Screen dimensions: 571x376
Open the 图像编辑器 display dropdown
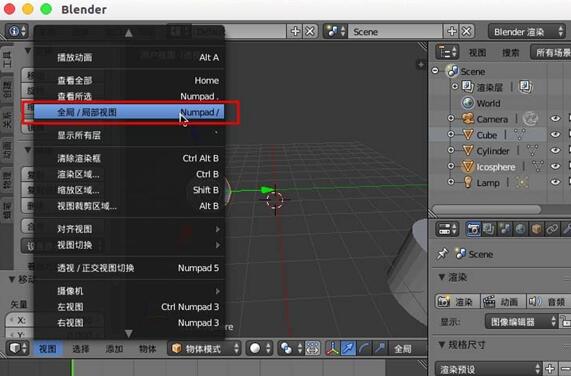tap(521, 322)
